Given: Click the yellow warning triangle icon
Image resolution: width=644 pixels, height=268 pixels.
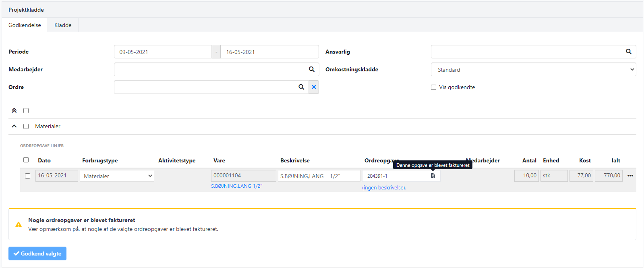Looking at the screenshot, I should (19, 224).
